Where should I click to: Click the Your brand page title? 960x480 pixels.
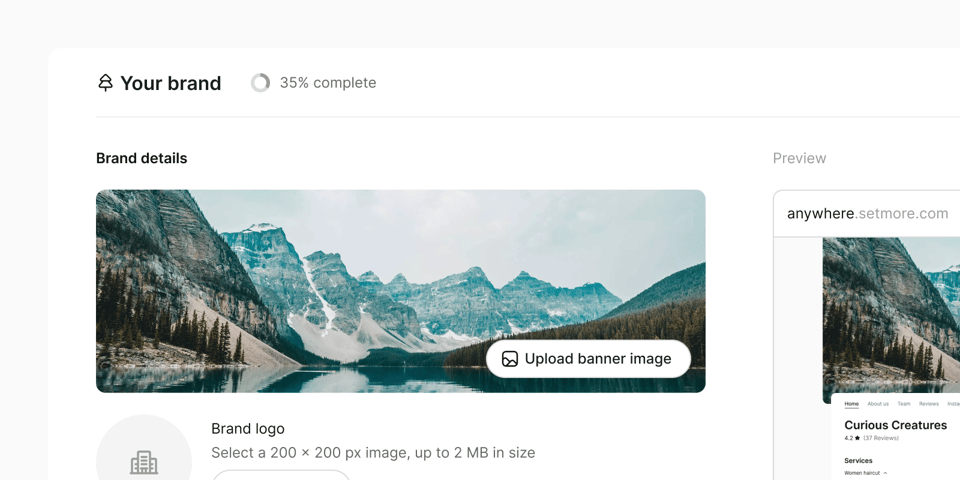pos(170,83)
